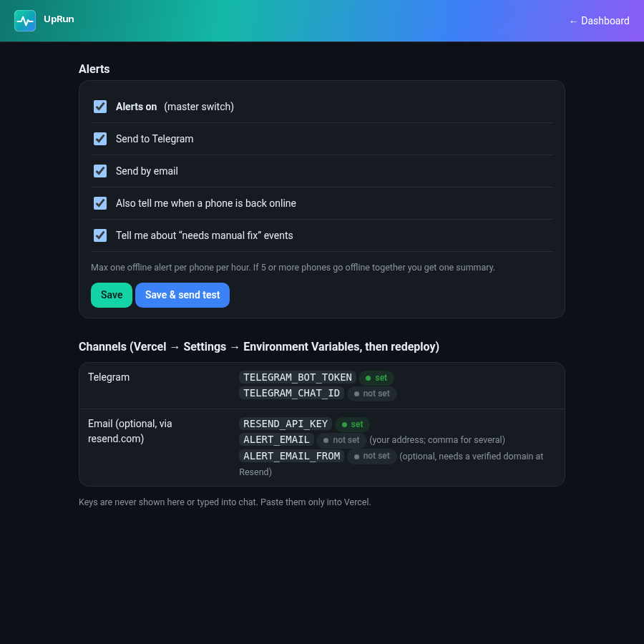Click the Keys are never shown note

(x=225, y=502)
